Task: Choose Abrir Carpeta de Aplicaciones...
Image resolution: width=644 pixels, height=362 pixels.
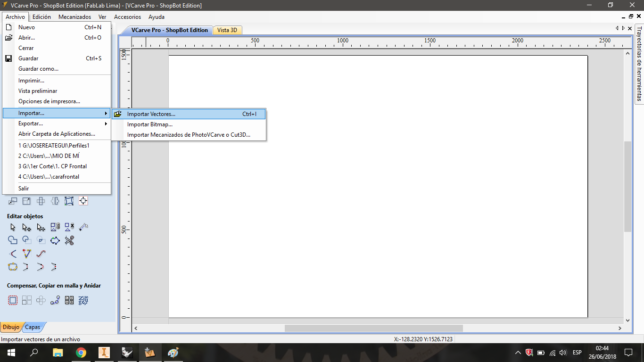Action: (x=57, y=134)
